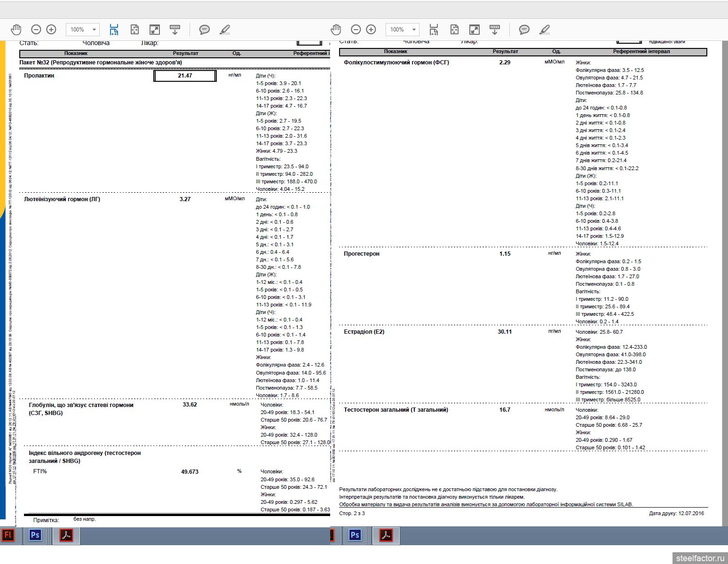Open Photoshop from left taskbar

pyautogui.click(x=35, y=535)
